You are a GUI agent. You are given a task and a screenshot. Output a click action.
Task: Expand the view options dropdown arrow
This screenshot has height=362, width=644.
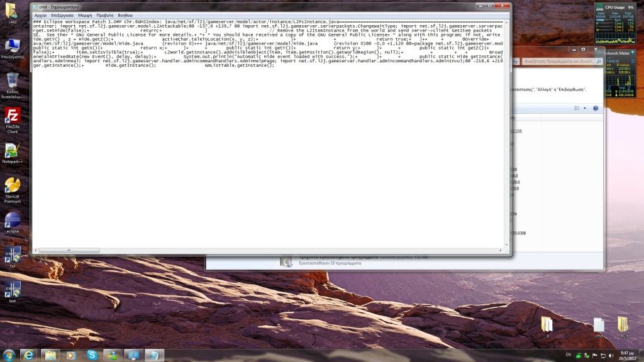pos(585,108)
